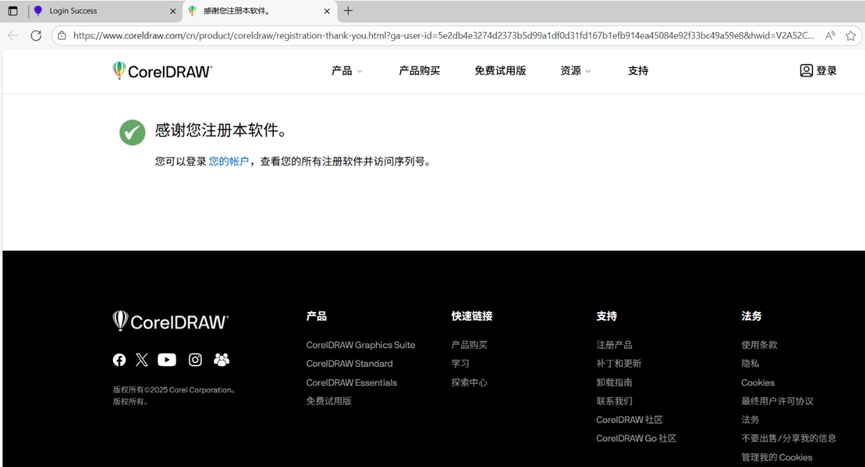Open the CorelDRAW Graphics Suite footer link
The height and width of the screenshot is (467, 865).
tap(360, 345)
